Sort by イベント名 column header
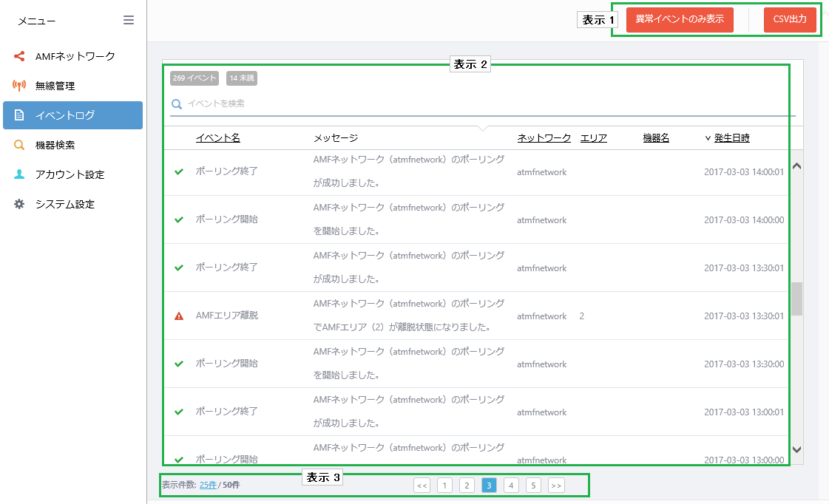Screen dimensions: 829x504 218,138
